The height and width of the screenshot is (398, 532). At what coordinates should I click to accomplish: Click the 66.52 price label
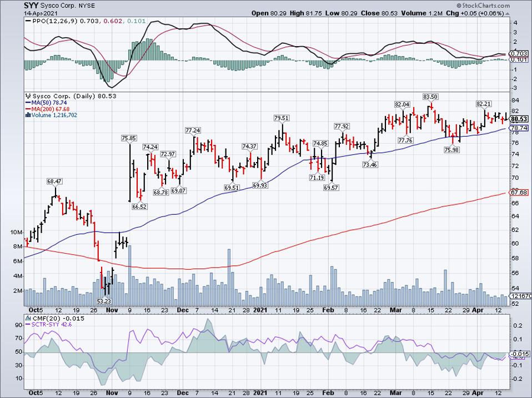(x=139, y=206)
